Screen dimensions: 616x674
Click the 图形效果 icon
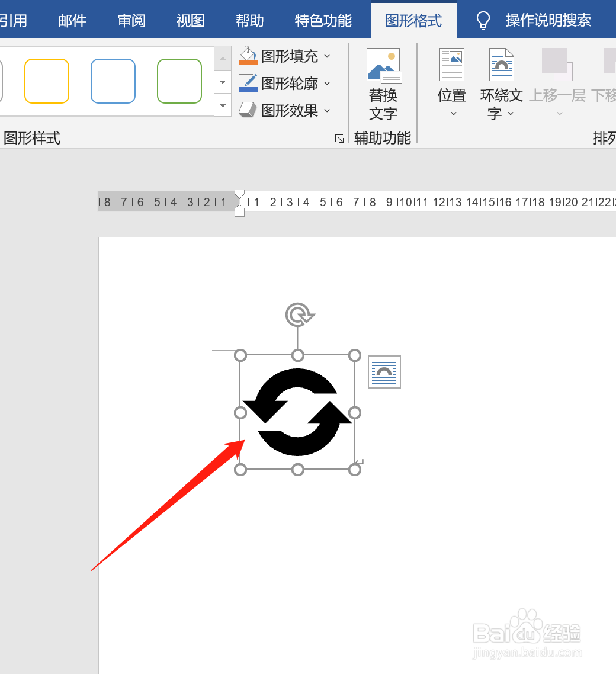(x=248, y=110)
